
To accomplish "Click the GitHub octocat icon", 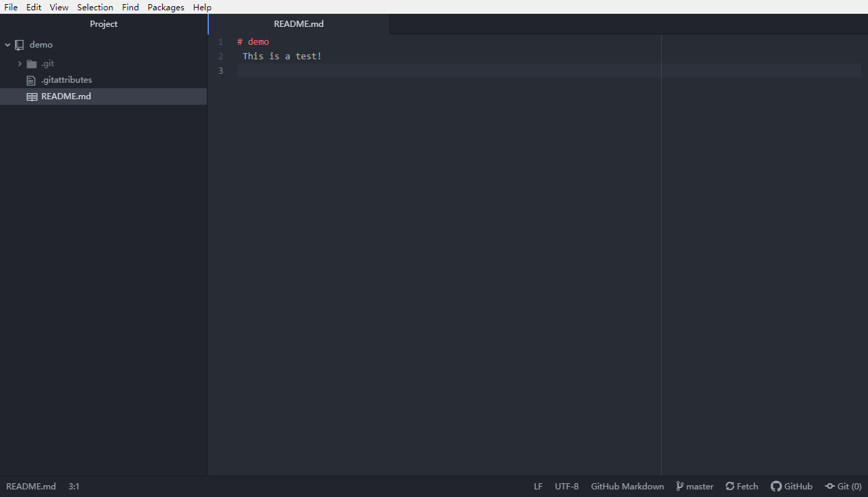I will click(x=776, y=487).
